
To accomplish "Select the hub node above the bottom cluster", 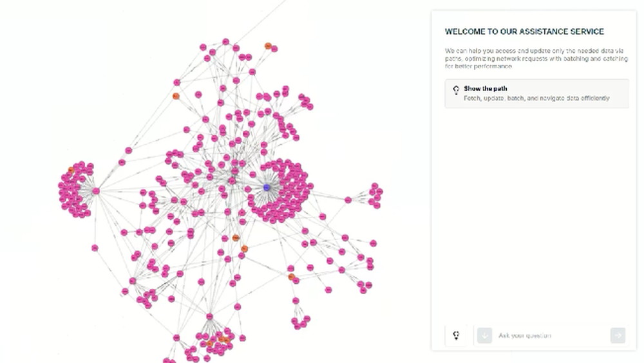I will point(209,317).
